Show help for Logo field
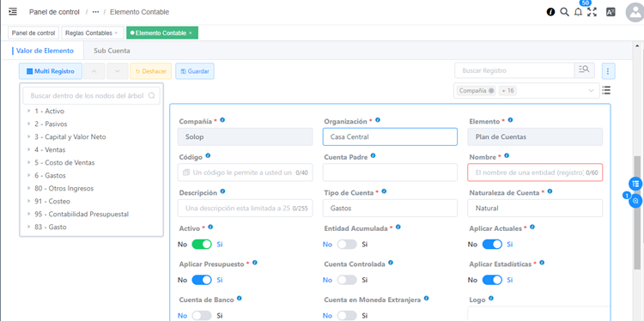Screen dimensions: 644x321 491,299
